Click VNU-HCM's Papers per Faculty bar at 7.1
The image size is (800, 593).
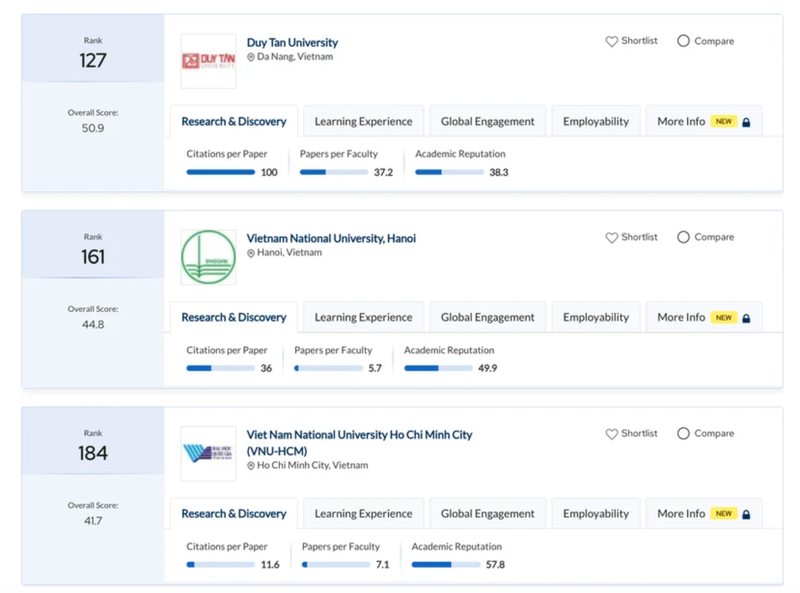336,564
